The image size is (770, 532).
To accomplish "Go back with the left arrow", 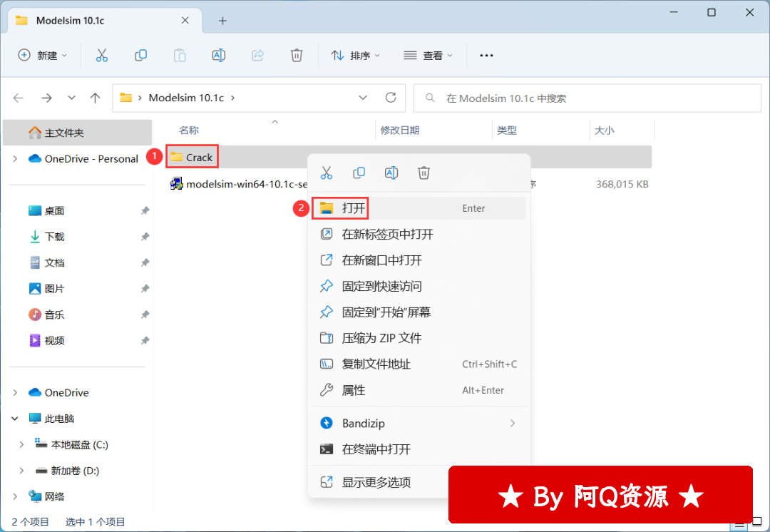I will pyautogui.click(x=18, y=98).
